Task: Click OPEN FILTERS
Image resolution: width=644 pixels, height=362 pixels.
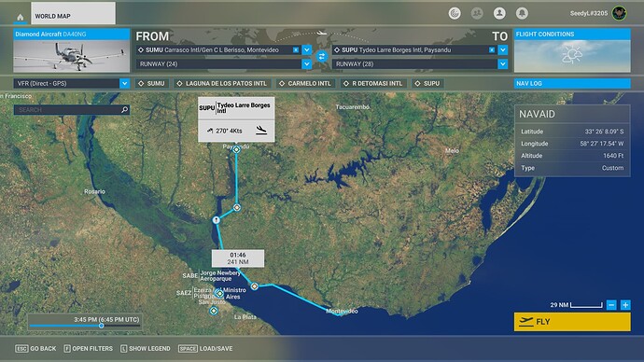Action: pos(89,348)
